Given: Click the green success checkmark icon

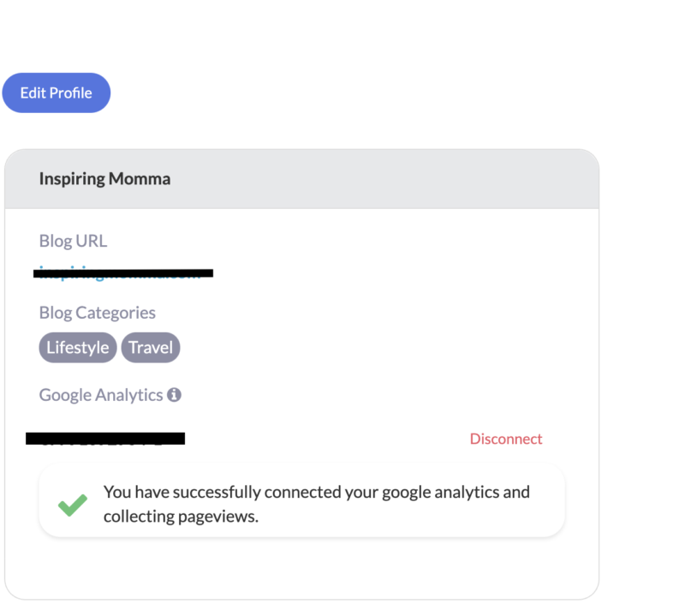Looking at the screenshot, I should pyautogui.click(x=73, y=505).
